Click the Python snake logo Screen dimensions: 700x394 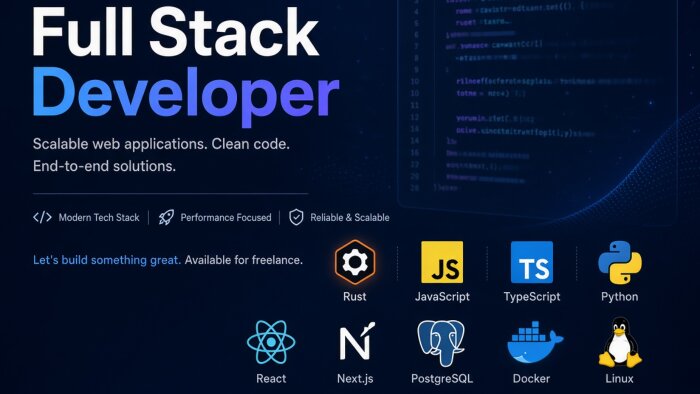620,262
